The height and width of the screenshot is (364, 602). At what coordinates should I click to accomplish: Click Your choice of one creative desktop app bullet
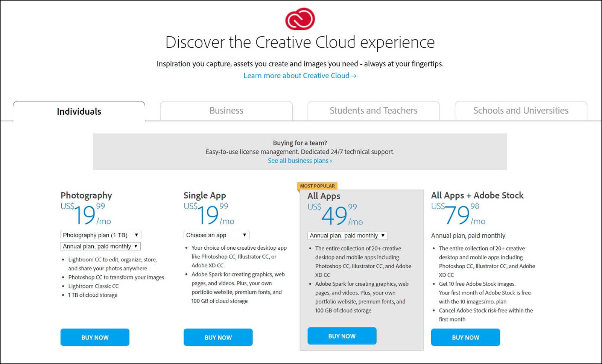pyautogui.click(x=239, y=256)
